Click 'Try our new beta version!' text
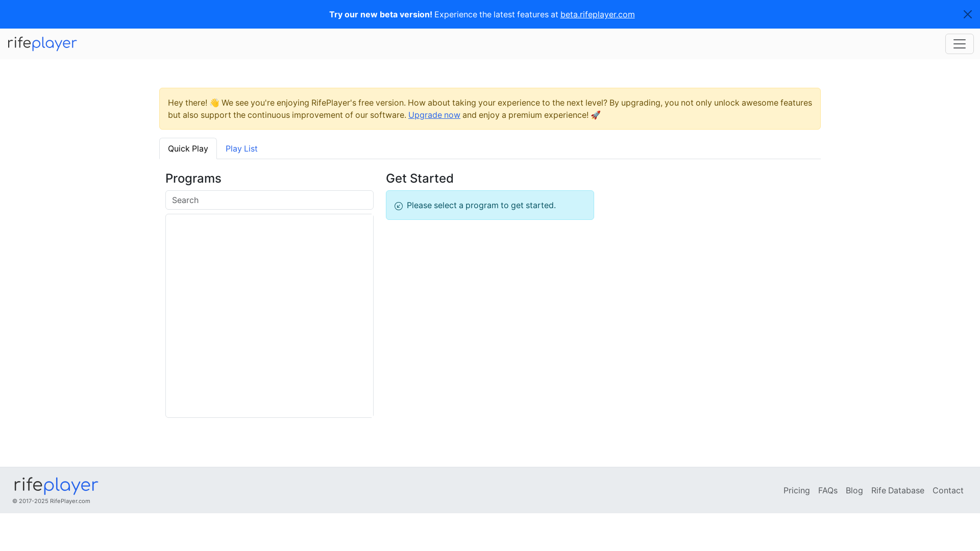The height and width of the screenshot is (551, 980). (380, 14)
